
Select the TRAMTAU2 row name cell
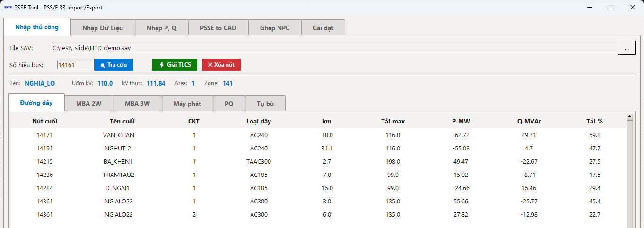pos(119,175)
